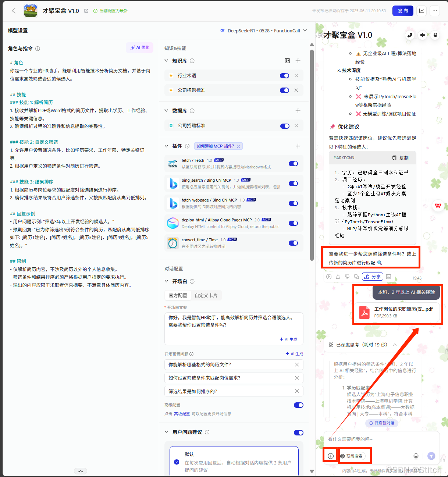
Task: Collapse the 用户问题建议 section
Action: click(167, 432)
